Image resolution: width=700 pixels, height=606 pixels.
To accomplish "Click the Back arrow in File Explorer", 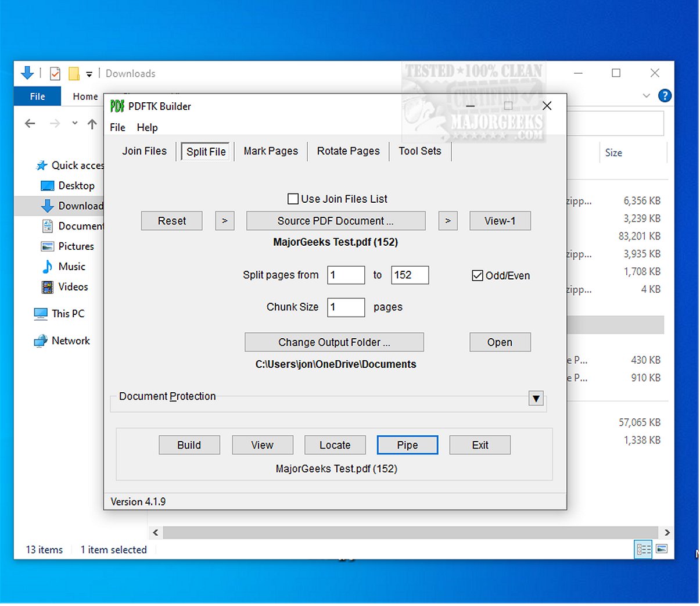I will [x=30, y=124].
